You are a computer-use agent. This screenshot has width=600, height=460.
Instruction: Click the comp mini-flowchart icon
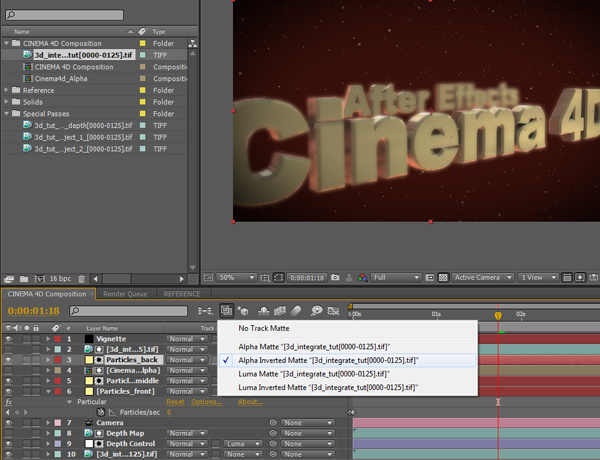205,311
